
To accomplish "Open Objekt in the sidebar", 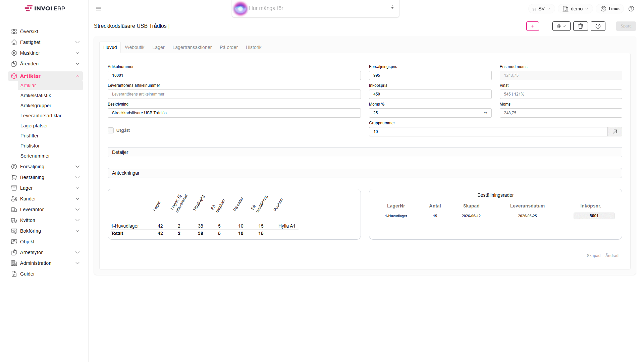I will click(27, 242).
